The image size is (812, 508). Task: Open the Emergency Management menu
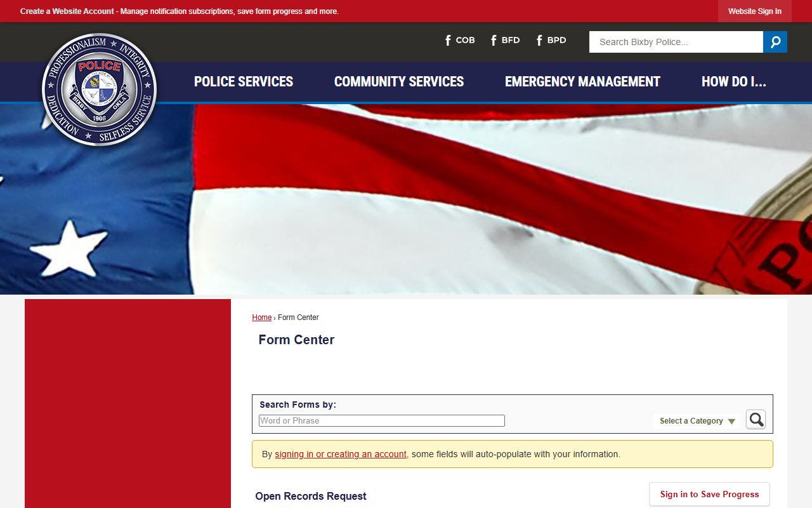tap(582, 82)
